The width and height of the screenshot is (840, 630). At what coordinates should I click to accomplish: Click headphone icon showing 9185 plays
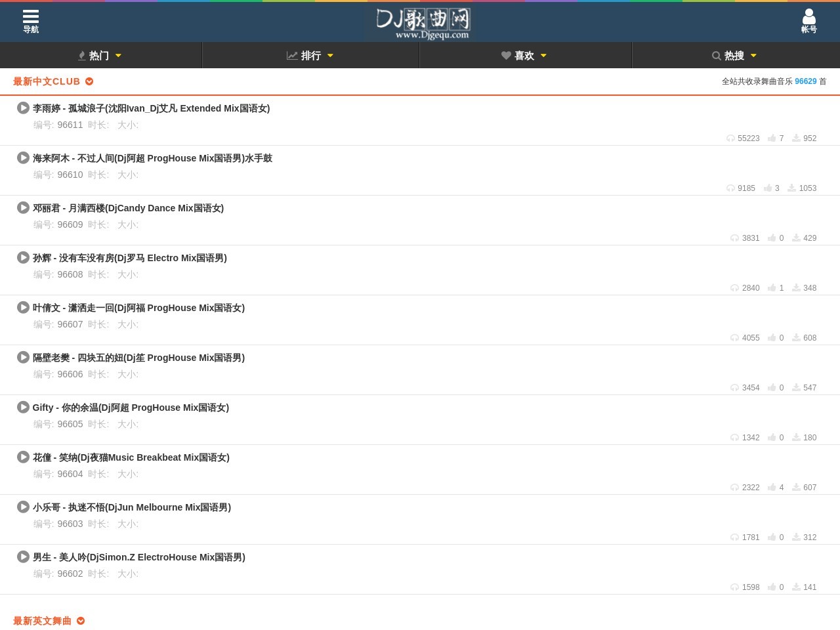click(730, 188)
